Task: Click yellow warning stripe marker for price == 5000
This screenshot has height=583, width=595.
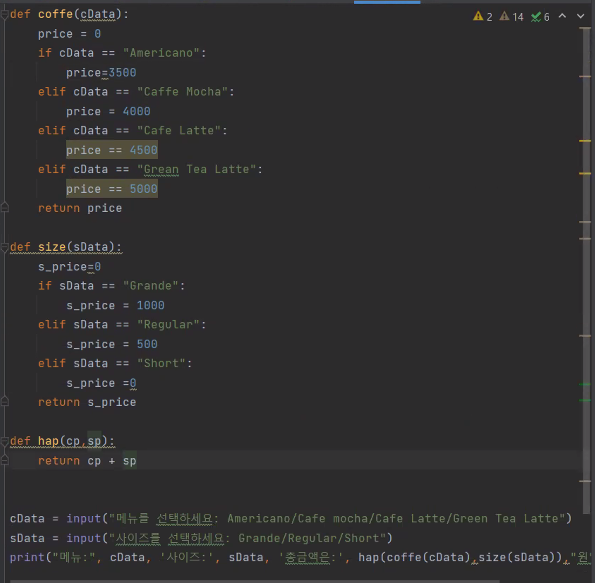Action: (585, 173)
